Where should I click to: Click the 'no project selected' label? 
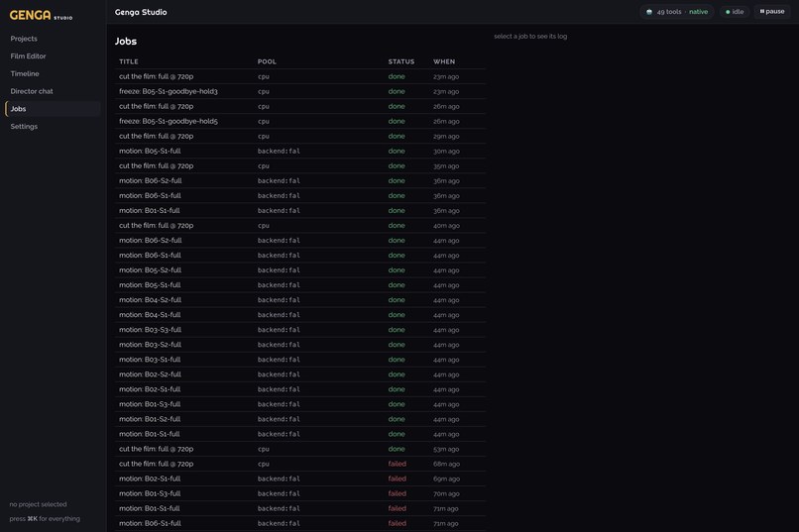coord(39,504)
